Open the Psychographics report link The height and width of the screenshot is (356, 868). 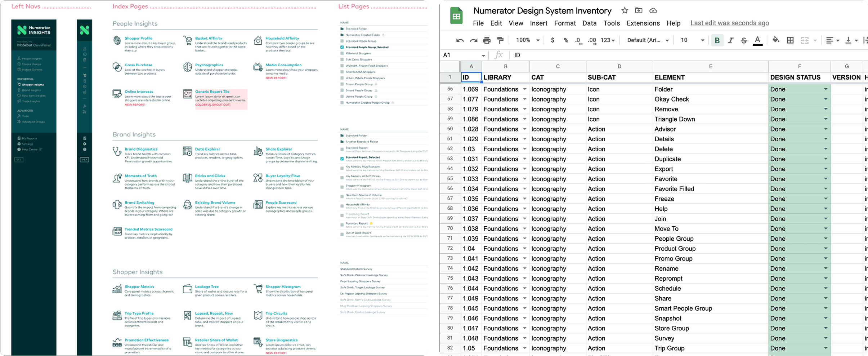tap(209, 65)
